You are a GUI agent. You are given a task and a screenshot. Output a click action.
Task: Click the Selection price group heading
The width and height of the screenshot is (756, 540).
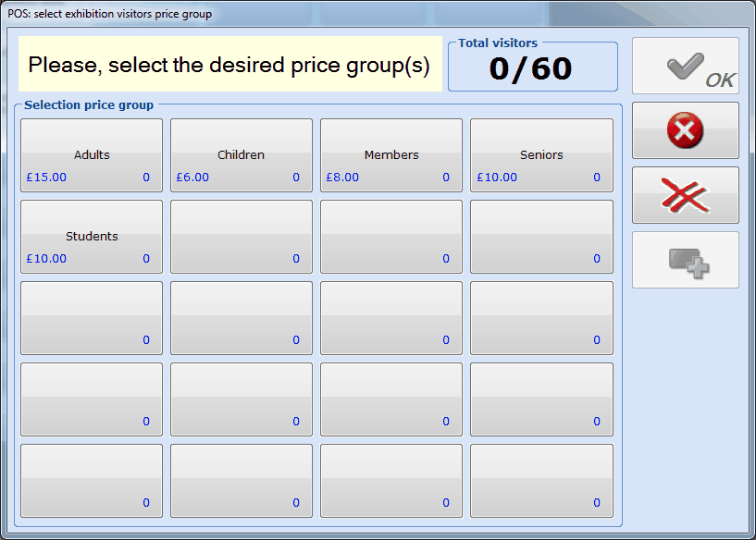pos(89,105)
